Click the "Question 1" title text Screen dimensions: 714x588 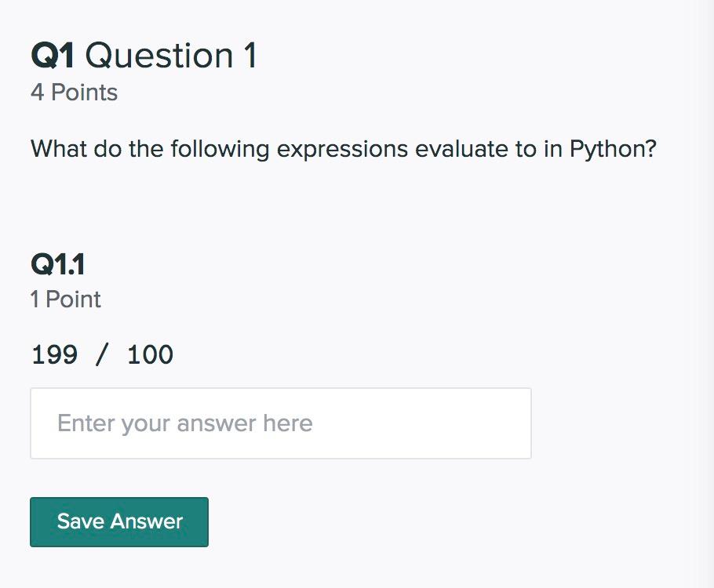171,56
